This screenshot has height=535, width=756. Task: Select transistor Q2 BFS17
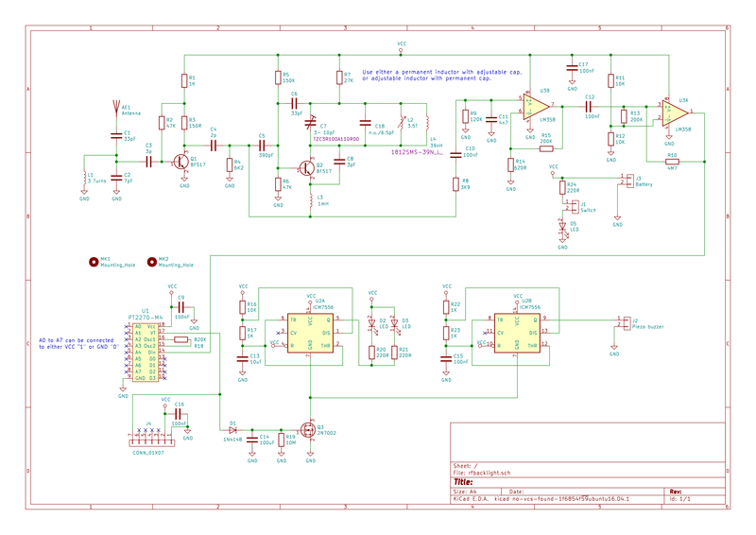pos(308,168)
